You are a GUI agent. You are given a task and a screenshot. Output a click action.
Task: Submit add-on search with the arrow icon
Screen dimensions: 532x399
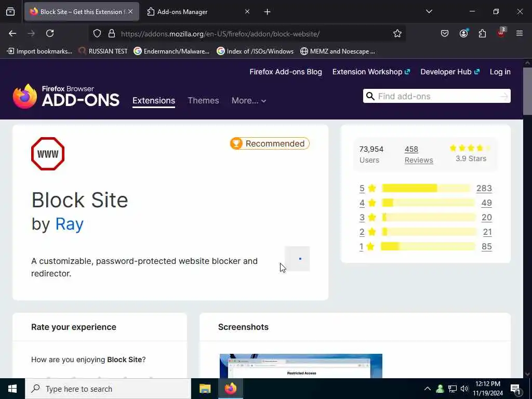[x=504, y=96]
